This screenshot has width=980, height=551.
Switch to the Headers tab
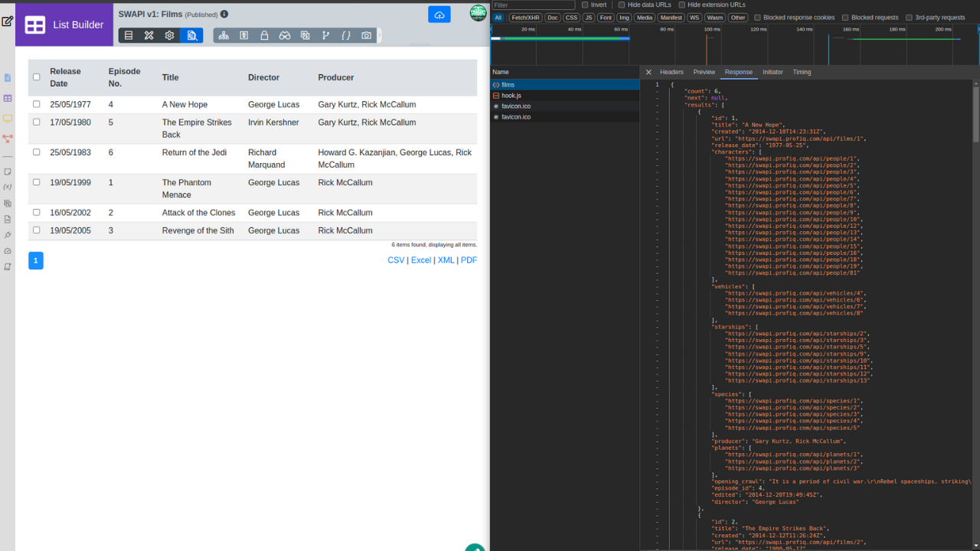click(x=671, y=72)
